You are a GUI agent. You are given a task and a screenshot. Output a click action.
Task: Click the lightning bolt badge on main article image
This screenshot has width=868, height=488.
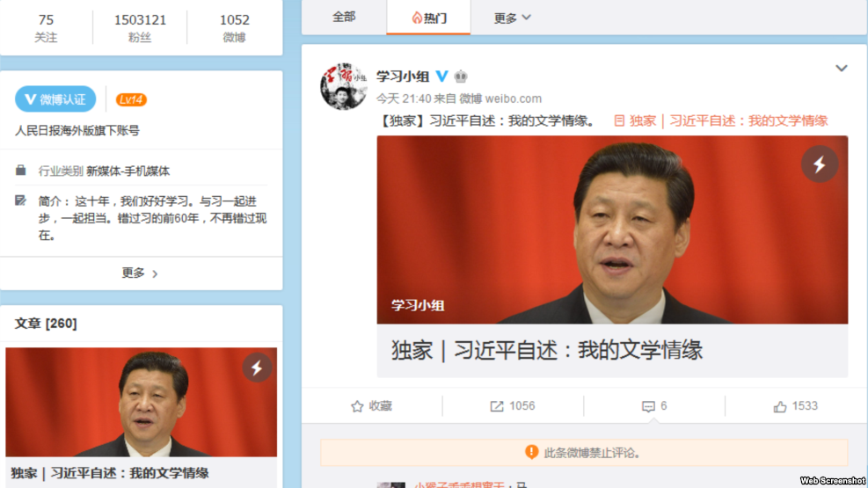tap(820, 164)
